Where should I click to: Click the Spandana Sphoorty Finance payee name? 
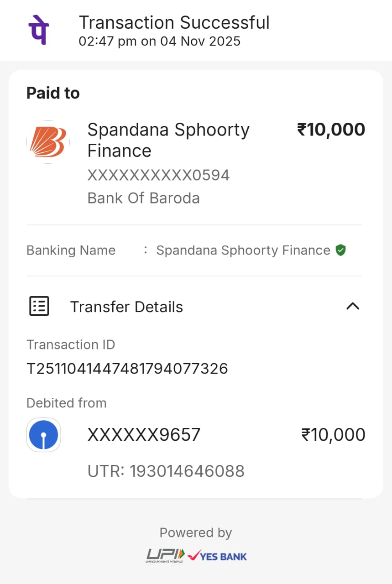pos(168,140)
